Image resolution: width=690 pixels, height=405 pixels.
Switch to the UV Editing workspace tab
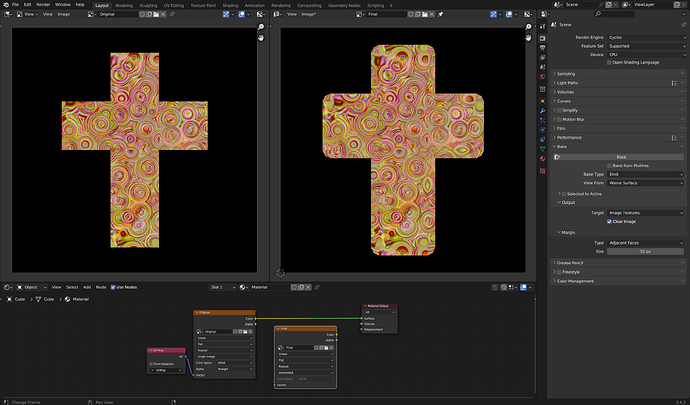click(174, 5)
